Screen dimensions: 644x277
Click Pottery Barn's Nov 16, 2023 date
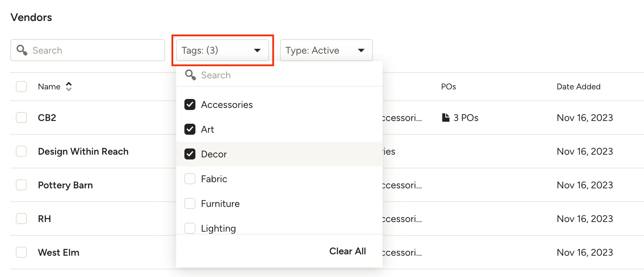point(585,185)
